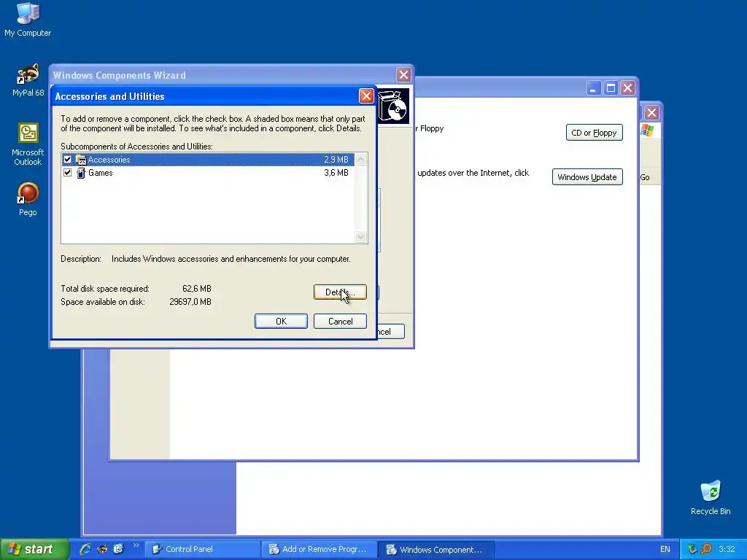
Task: Switch to Add or Remove Programs taskbar button
Action: click(320, 549)
